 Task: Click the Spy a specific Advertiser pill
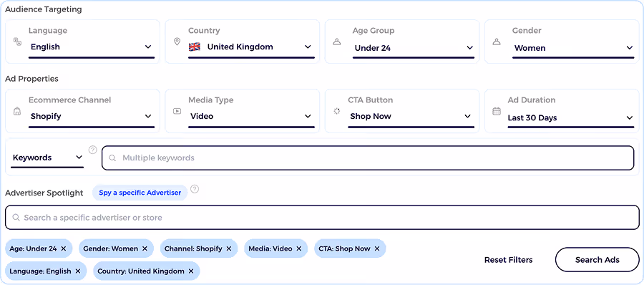[140, 193]
